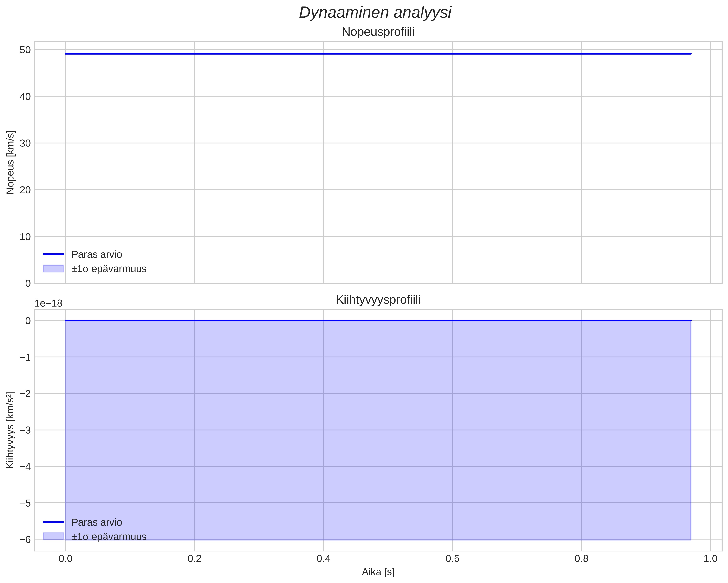Click the 'Aika [s]' x-axis label
The width and height of the screenshot is (728, 583).
coord(378,572)
